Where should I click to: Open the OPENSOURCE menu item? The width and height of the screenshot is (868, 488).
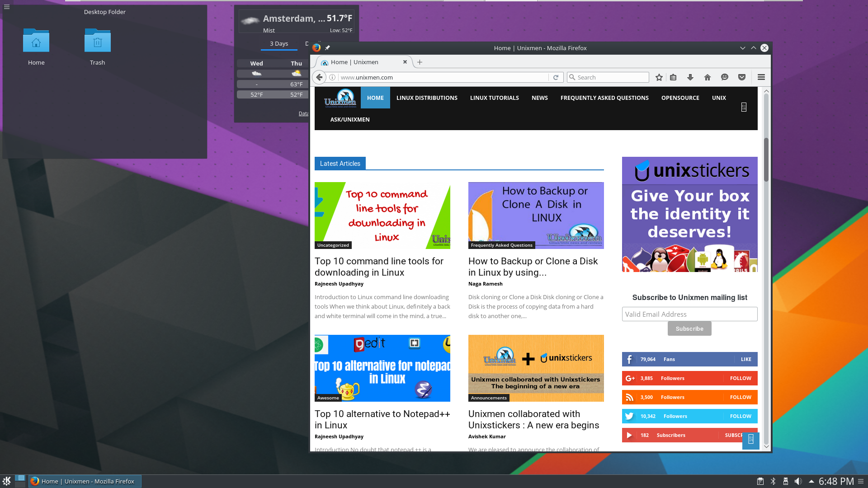coord(680,98)
